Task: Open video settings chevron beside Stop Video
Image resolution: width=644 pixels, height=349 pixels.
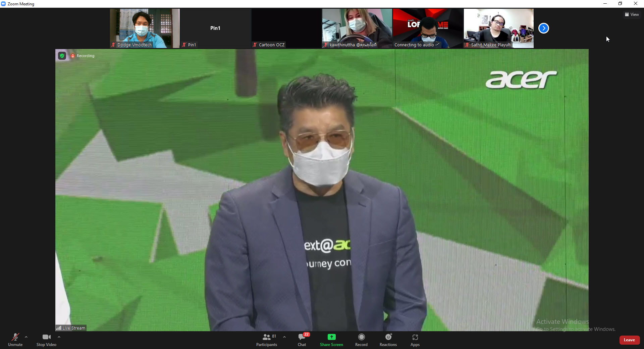Action: (59, 338)
